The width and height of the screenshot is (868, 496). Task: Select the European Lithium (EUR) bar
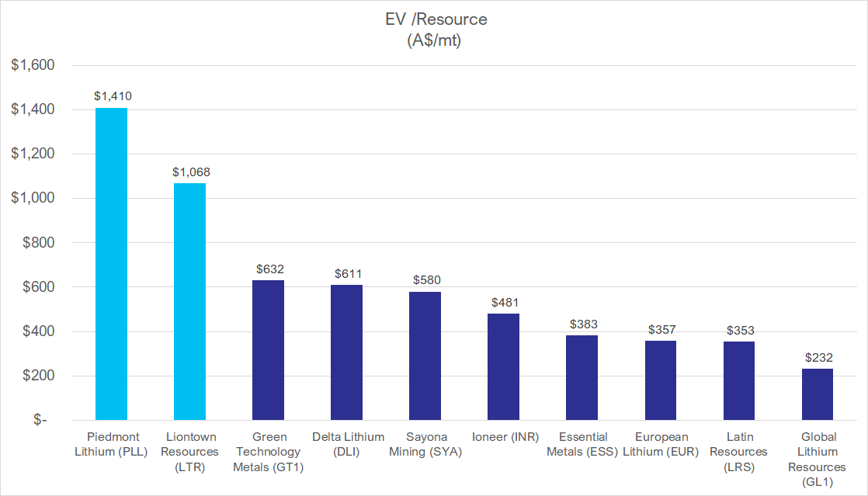click(x=661, y=380)
